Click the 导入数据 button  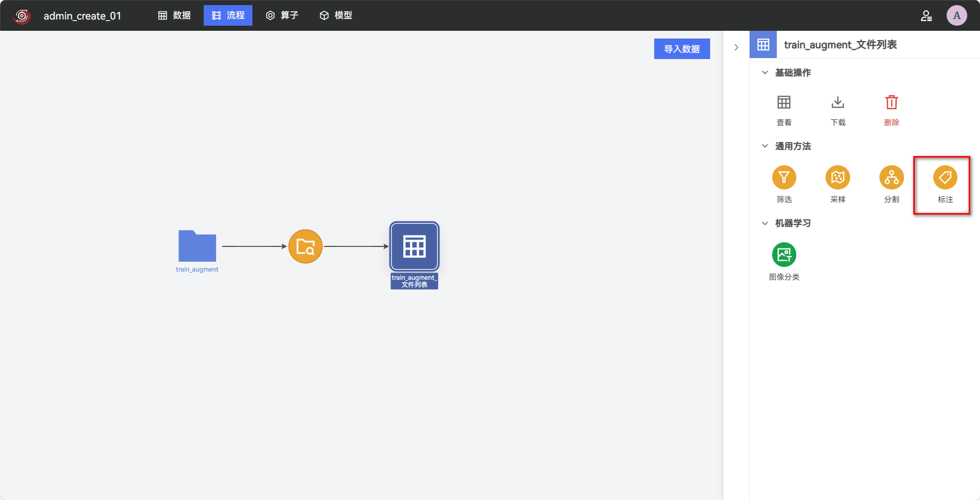[x=682, y=49]
